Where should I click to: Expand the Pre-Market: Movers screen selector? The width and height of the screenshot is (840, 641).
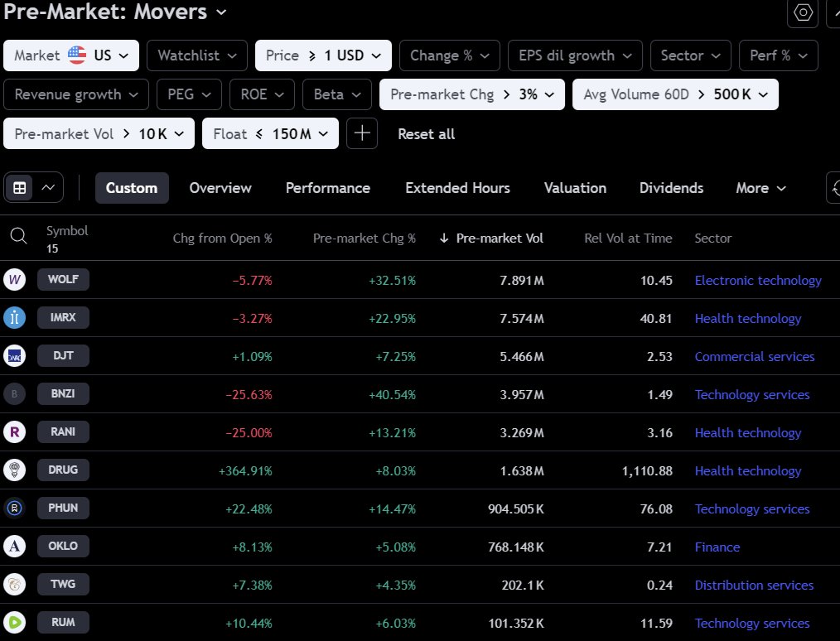[221, 12]
